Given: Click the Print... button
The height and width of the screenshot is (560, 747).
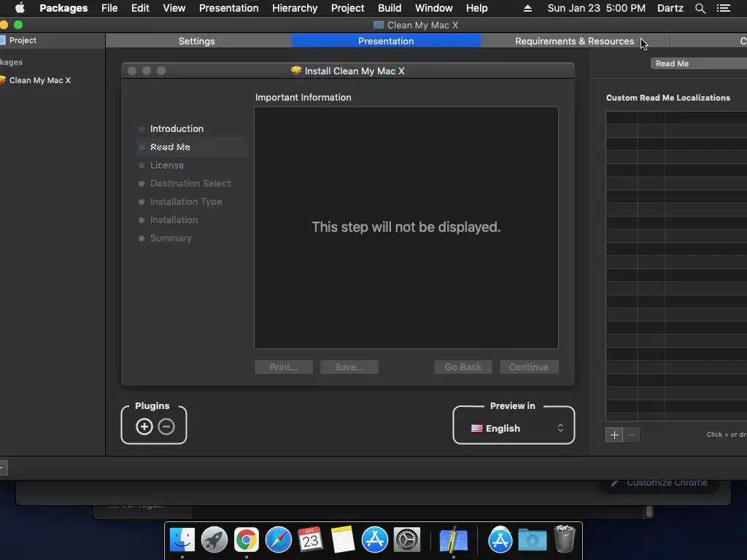Looking at the screenshot, I should click(x=284, y=367).
